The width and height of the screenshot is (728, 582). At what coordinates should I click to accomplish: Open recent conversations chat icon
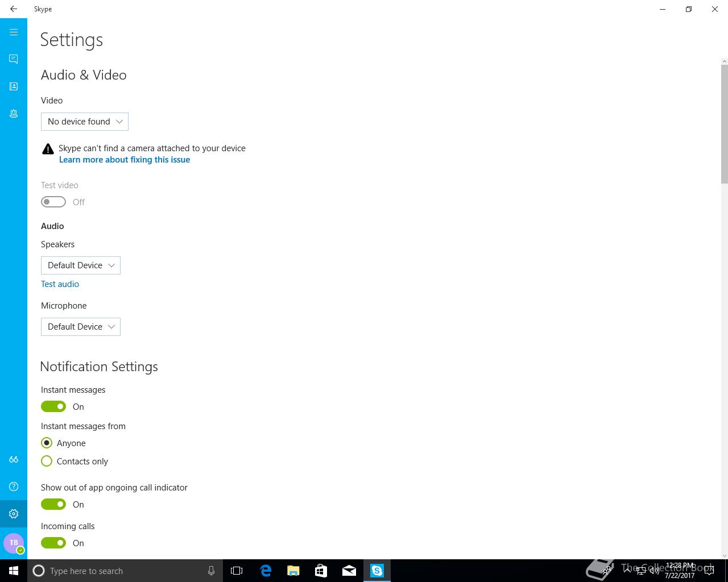(14, 59)
